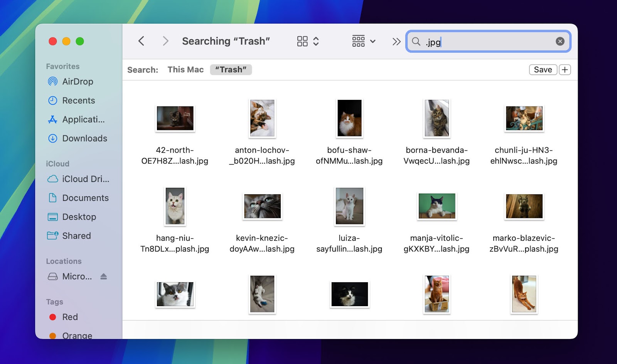Select the anton-lochov-_b020H...lash.jpg thumbnail

pyautogui.click(x=262, y=118)
